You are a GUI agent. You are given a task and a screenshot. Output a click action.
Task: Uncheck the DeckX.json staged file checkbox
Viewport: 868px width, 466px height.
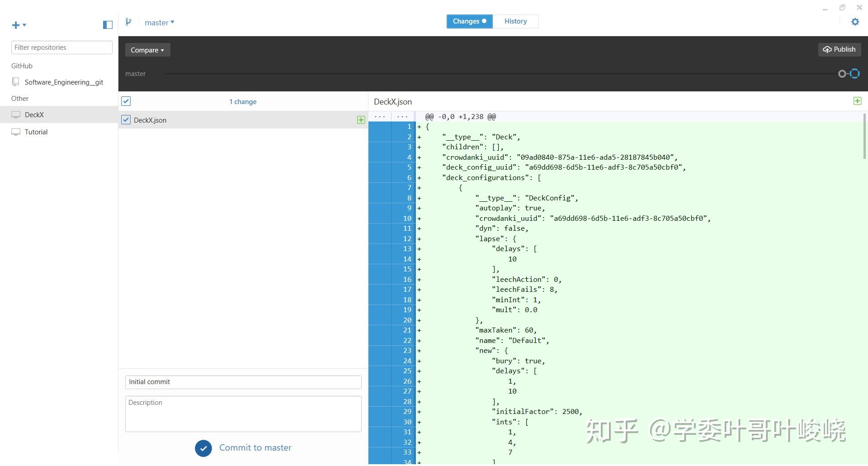126,119
